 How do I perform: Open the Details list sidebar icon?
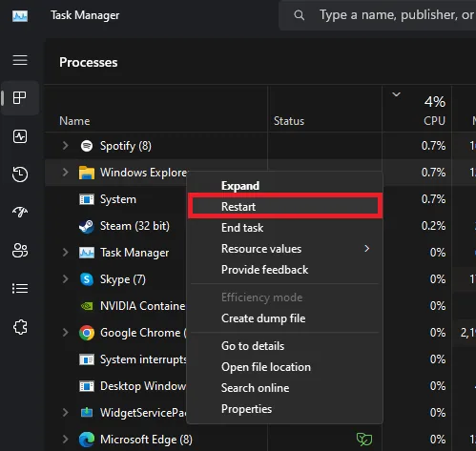(x=20, y=289)
